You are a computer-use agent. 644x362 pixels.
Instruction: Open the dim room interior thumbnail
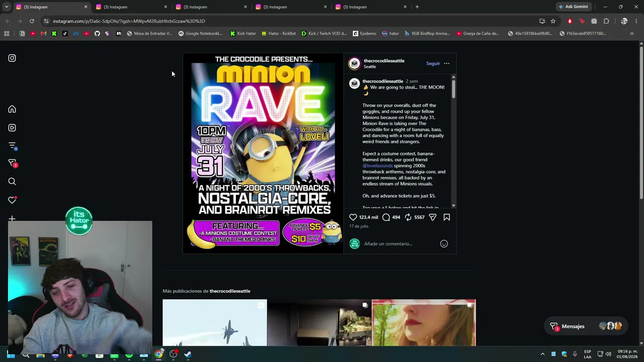[319, 323]
